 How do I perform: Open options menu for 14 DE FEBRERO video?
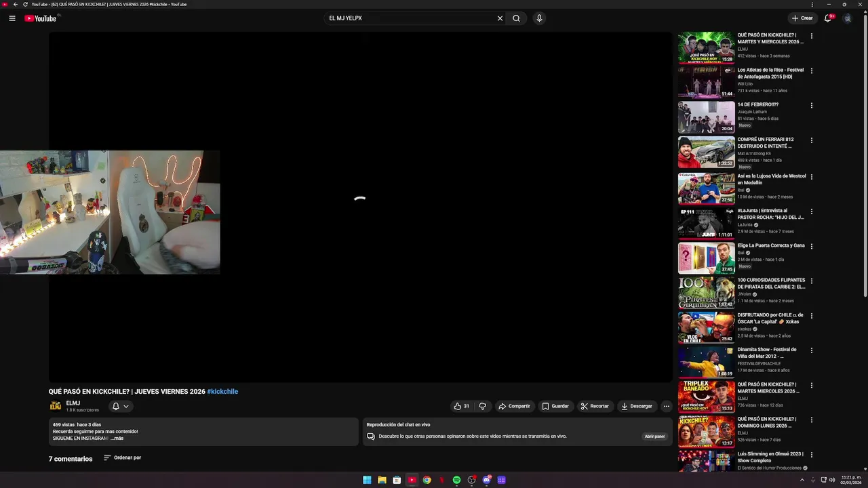pos(811,106)
